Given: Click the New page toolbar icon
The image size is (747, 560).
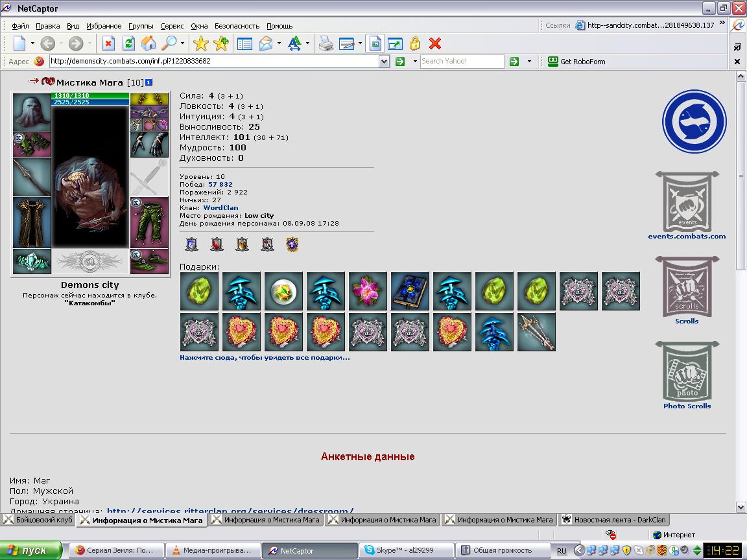Looking at the screenshot, I should (x=19, y=44).
